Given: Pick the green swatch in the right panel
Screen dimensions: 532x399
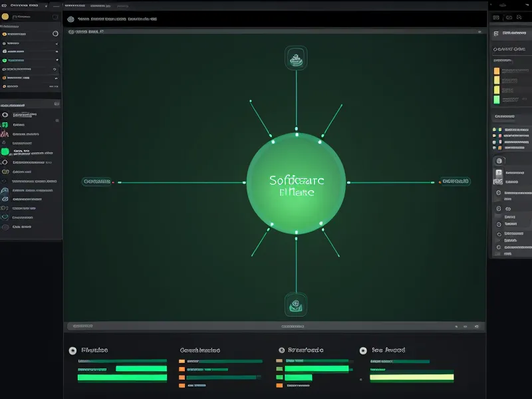Looking at the screenshot, I should pyautogui.click(x=497, y=99).
